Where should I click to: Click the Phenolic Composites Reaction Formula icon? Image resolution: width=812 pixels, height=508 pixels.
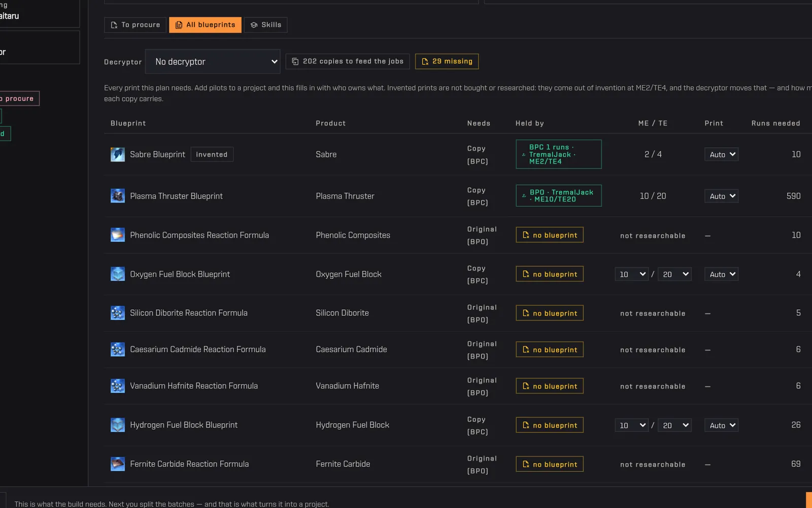[118, 235]
